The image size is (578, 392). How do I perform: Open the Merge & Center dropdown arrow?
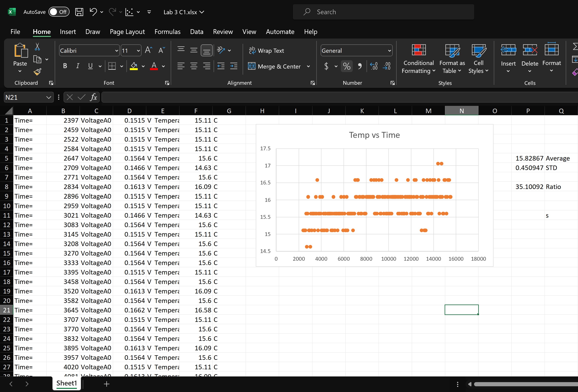point(309,66)
